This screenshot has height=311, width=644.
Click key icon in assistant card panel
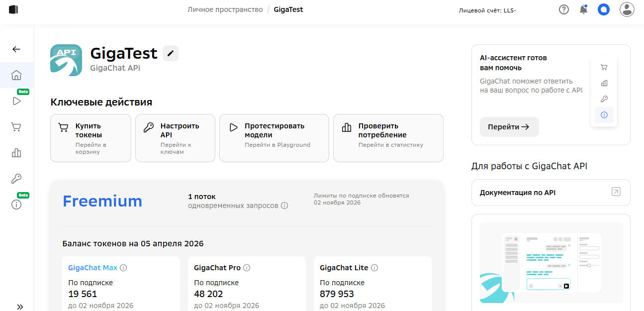tap(604, 99)
